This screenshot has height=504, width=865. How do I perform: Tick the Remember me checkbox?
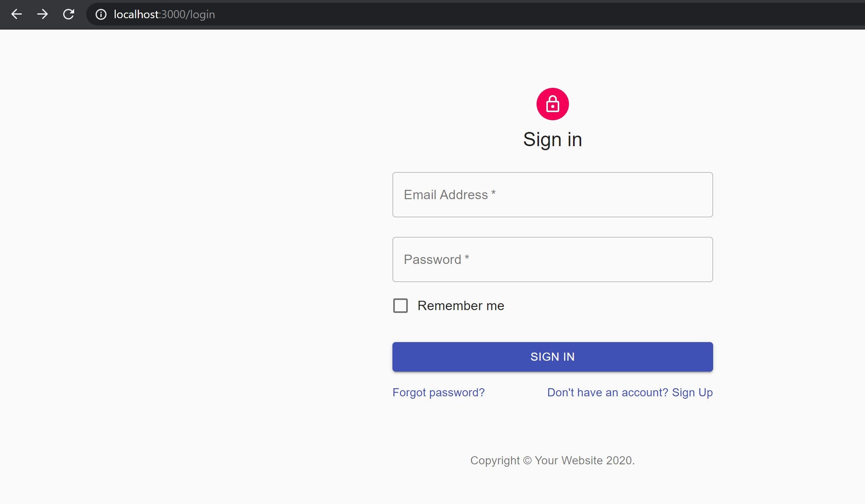tap(401, 306)
